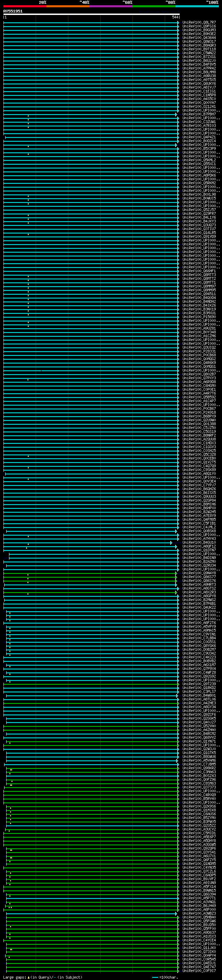This screenshot has height=980, width=222.
Task: Click hit label UniRef100_O21241
Action: (199, 106)
